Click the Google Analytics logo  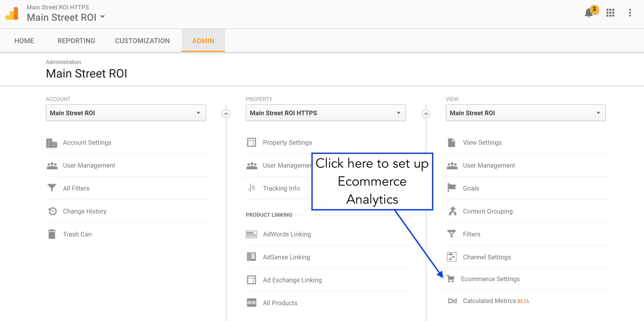coord(12,14)
